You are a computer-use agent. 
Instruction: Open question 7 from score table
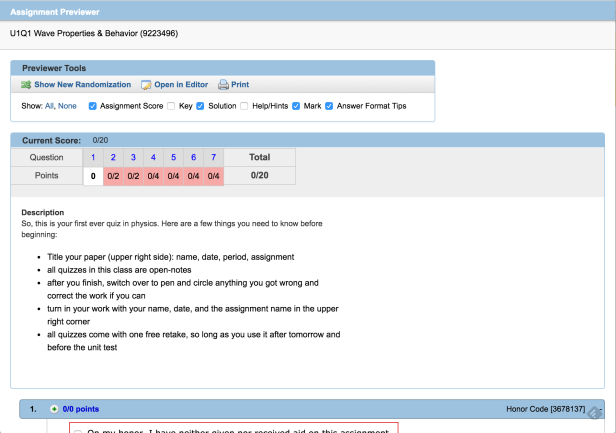(213, 157)
